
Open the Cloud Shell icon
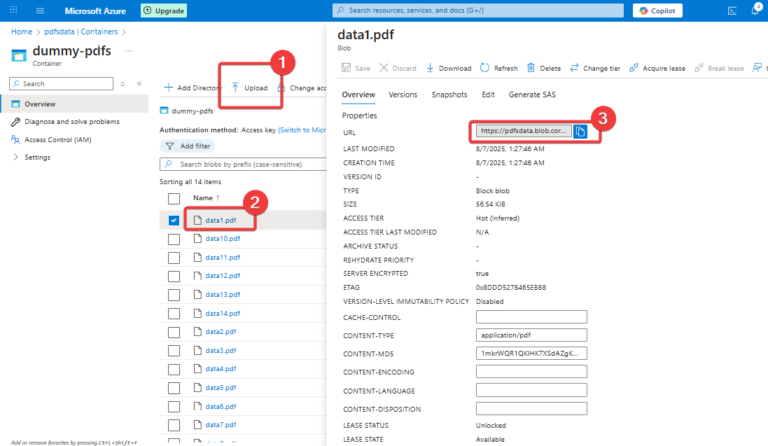[x=732, y=10]
